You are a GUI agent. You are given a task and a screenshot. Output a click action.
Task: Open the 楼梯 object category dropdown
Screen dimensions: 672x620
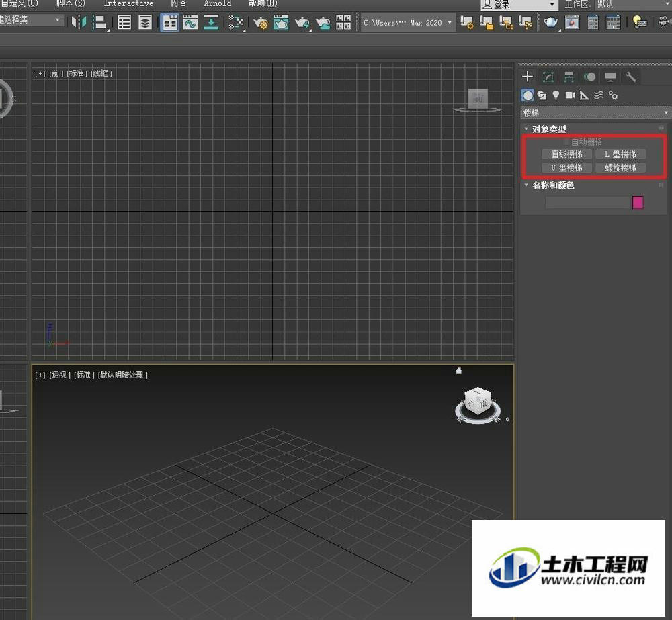pos(595,113)
